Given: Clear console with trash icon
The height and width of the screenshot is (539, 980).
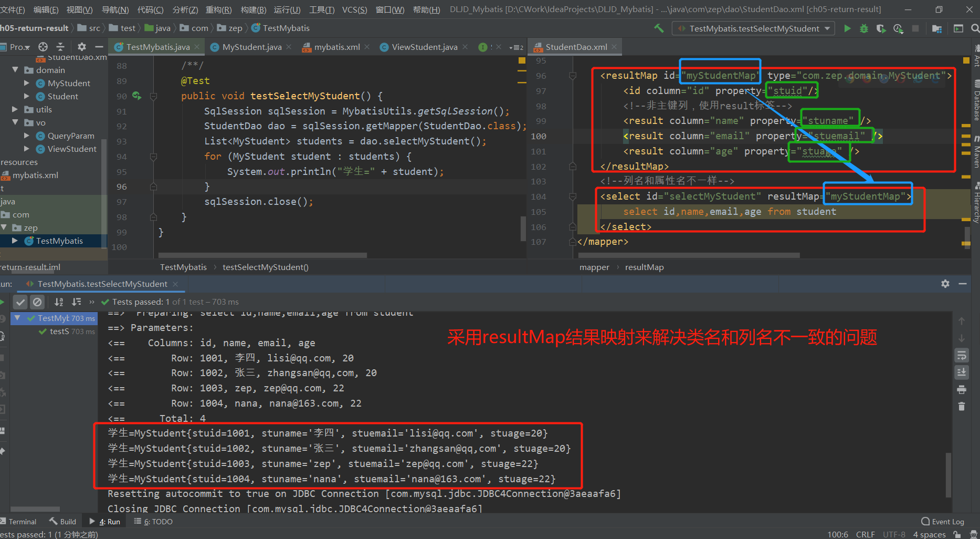Looking at the screenshot, I should tap(962, 406).
